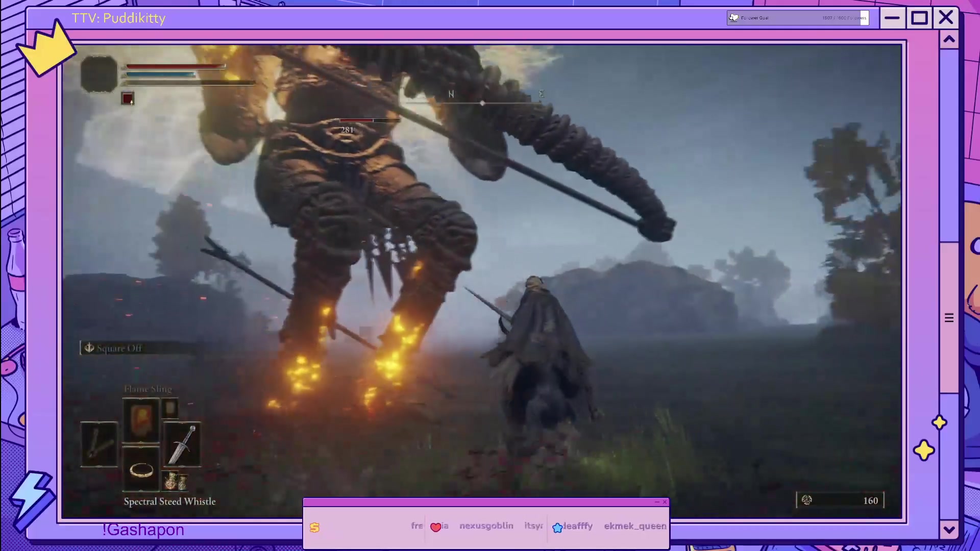Click the flask icons beside the item slot
The height and width of the screenshot is (551, 980).
point(176,481)
